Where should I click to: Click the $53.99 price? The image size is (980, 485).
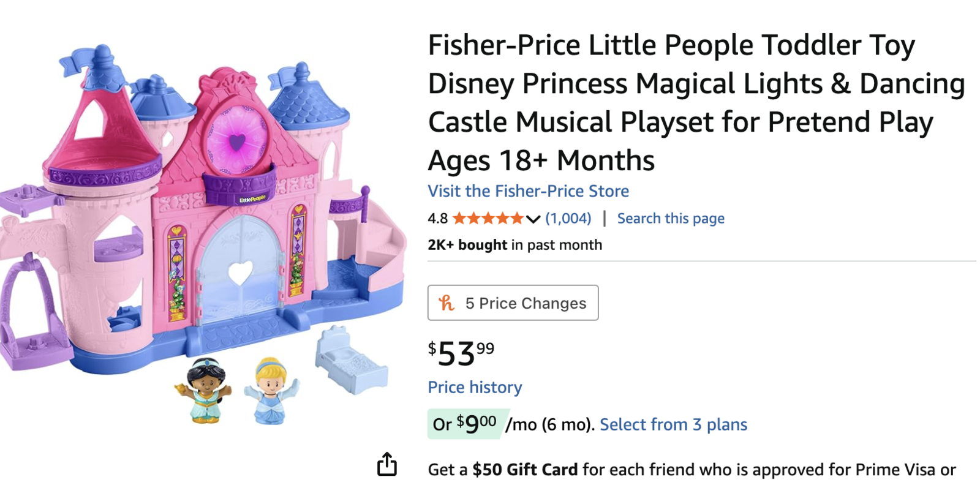(461, 353)
